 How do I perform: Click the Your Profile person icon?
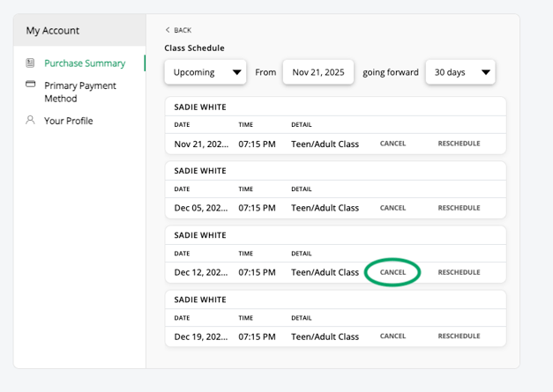(31, 120)
